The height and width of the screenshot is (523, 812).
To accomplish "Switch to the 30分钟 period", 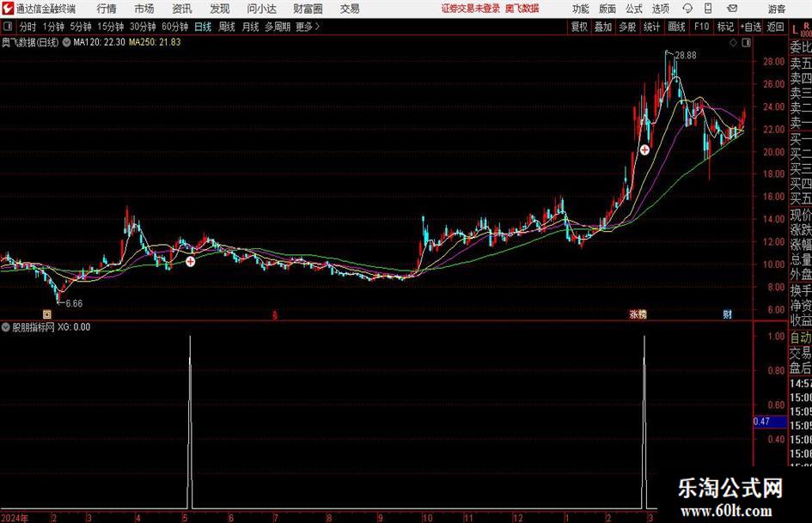I will pos(143,27).
